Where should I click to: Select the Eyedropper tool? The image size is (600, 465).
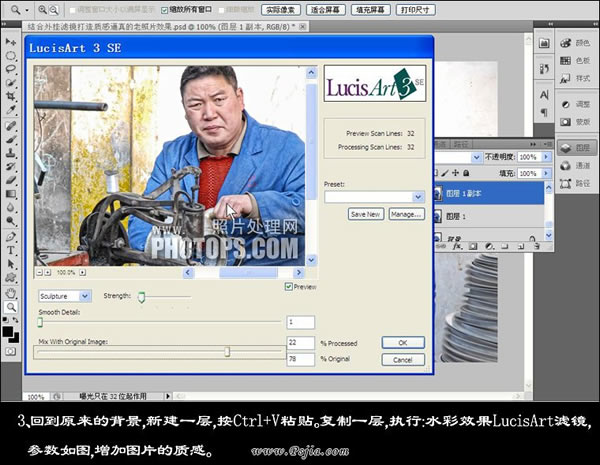(x=11, y=110)
